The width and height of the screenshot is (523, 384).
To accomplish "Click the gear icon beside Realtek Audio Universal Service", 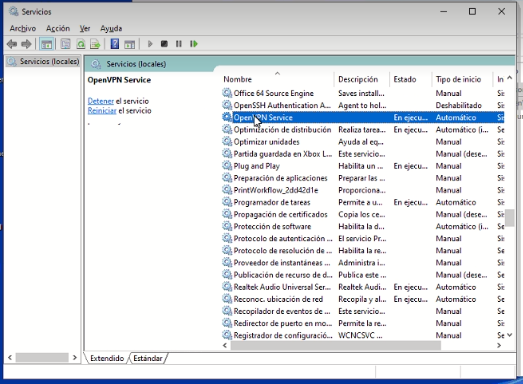I will 227,287.
